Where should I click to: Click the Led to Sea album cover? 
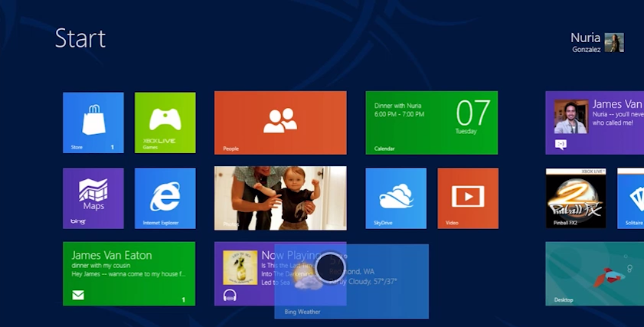point(240,267)
